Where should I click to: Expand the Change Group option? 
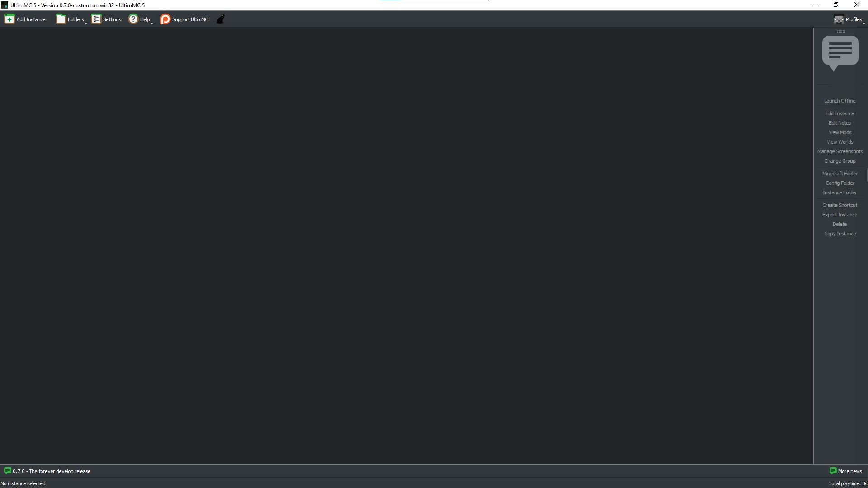tap(840, 160)
